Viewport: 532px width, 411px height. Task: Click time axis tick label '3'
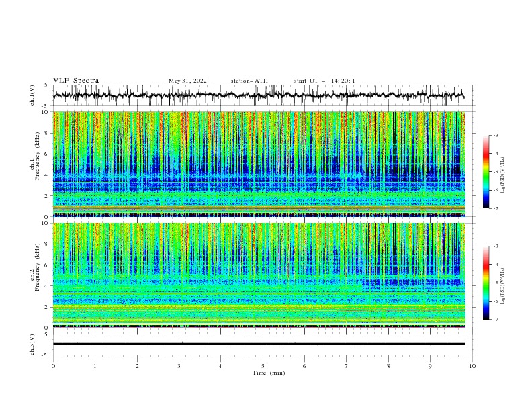click(x=179, y=366)
